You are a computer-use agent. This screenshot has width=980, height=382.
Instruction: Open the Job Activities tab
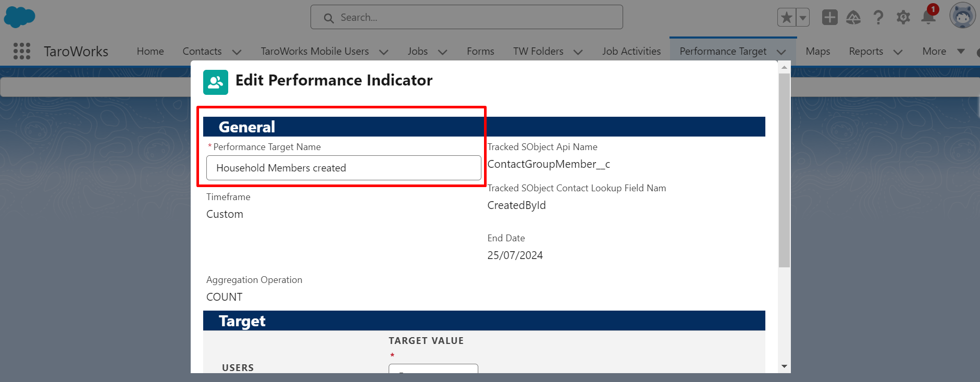point(631,51)
